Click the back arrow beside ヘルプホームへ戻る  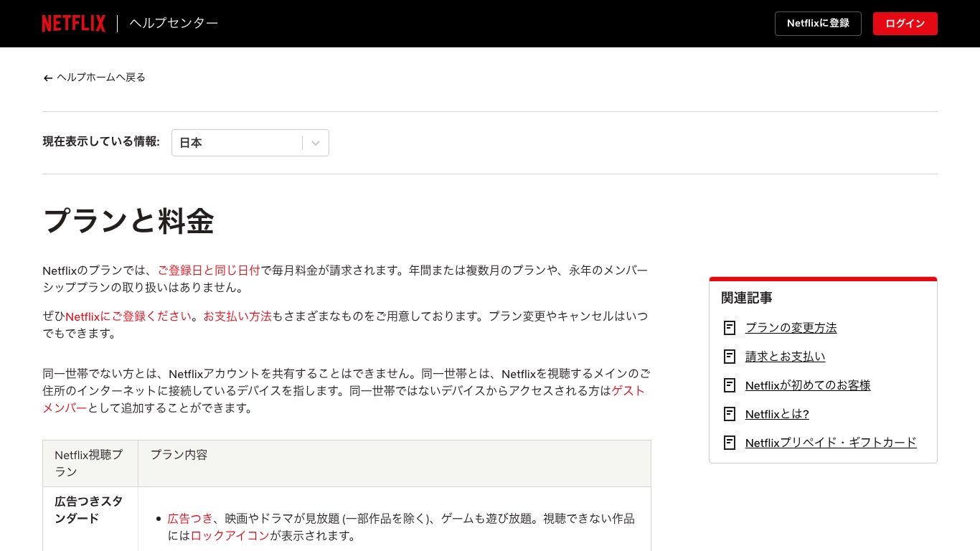(48, 78)
